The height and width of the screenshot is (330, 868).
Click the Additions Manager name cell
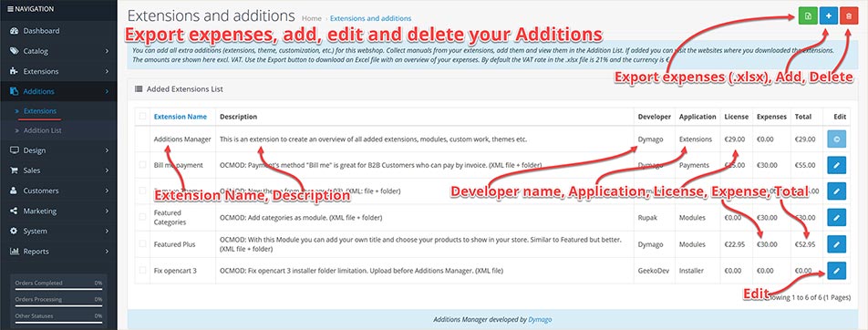(x=182, y=139)
